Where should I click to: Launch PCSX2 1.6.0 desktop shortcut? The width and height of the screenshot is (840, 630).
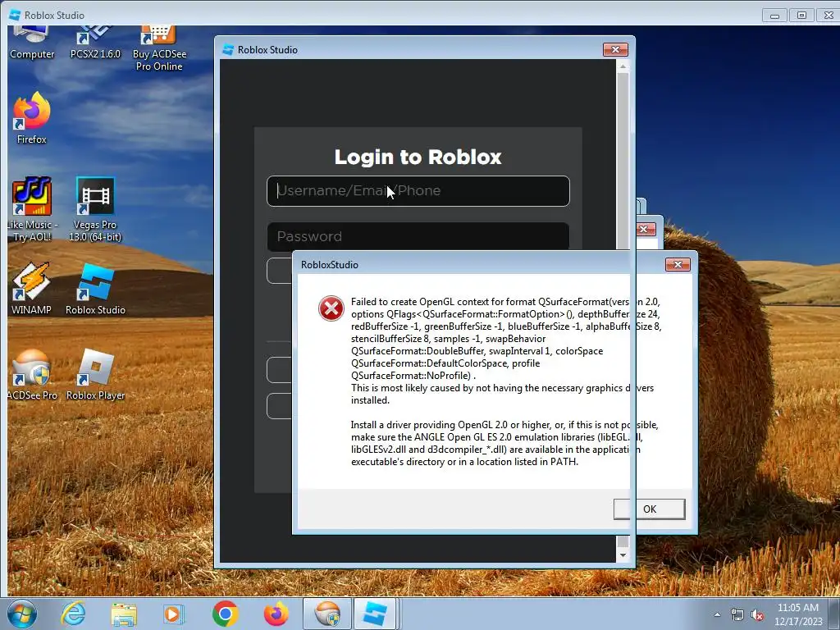click(95, 43)
